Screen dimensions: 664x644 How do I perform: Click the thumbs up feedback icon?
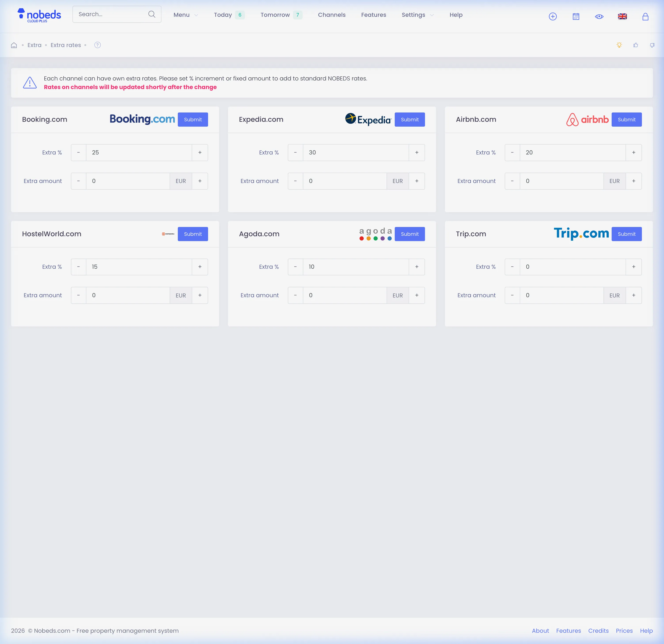tap(636, 45)
